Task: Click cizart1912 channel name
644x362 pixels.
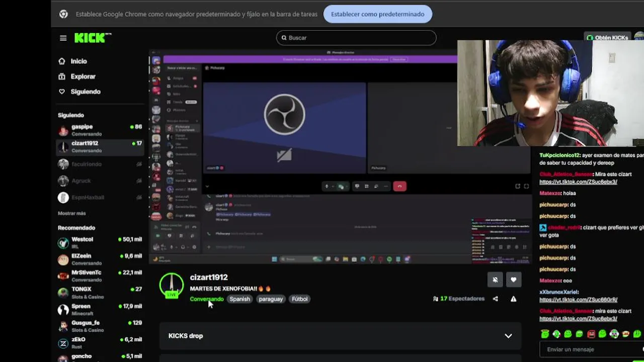Action: click(209, 277)
